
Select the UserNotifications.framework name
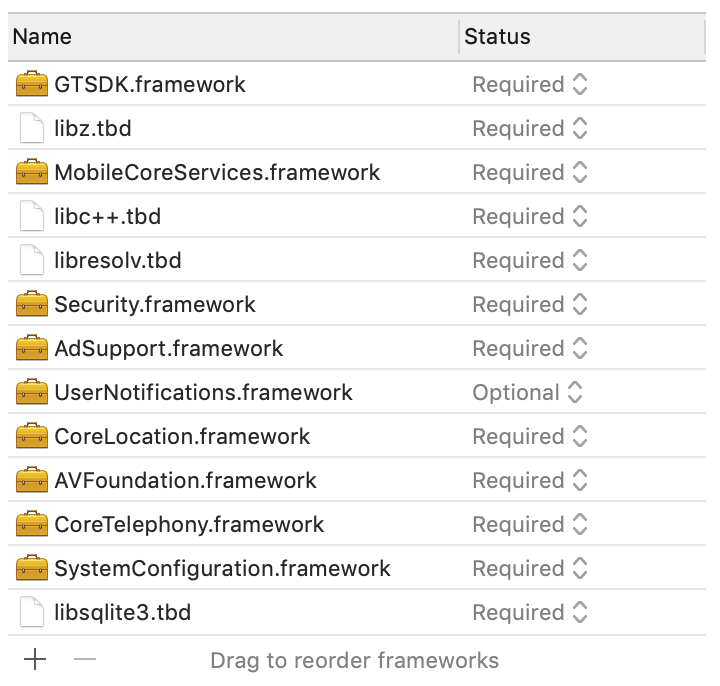pyautogui.click(x=203, y=393)
